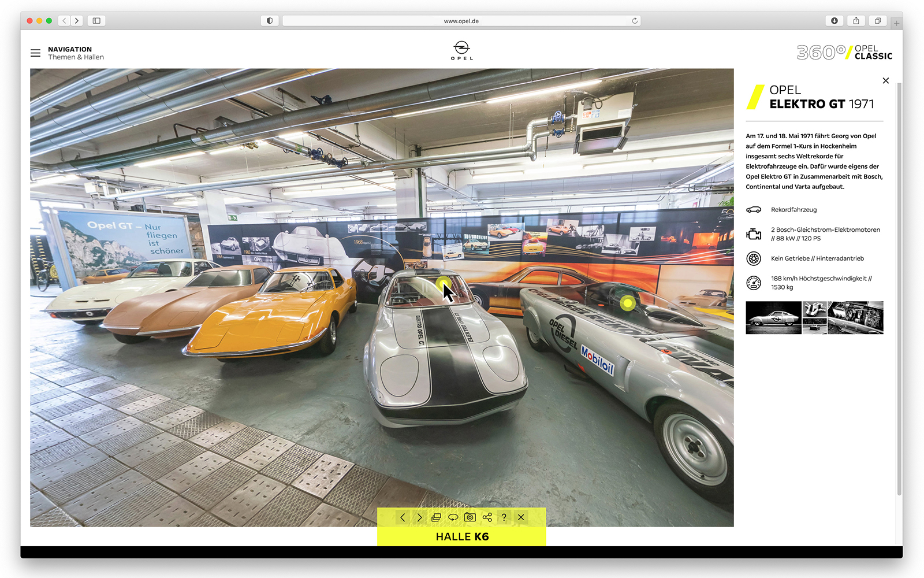Toggle auto-rotate in tour toolbar

click(x=453, y=517)
